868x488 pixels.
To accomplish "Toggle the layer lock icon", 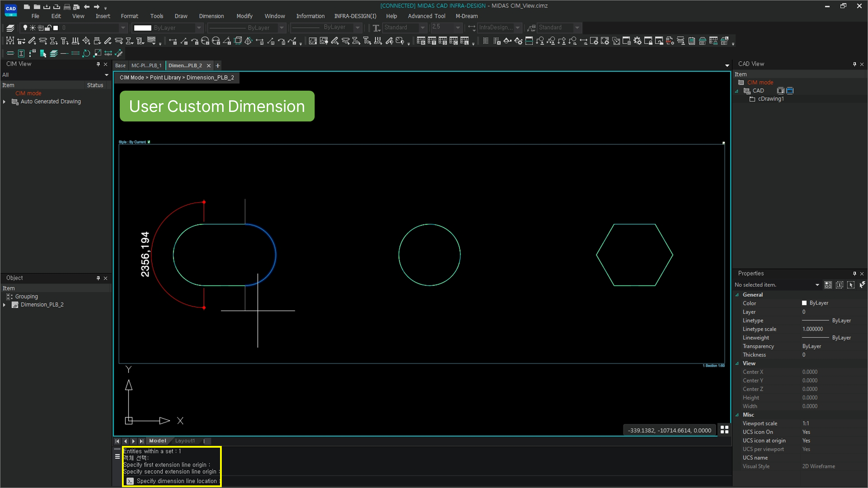I will point(48,28).
